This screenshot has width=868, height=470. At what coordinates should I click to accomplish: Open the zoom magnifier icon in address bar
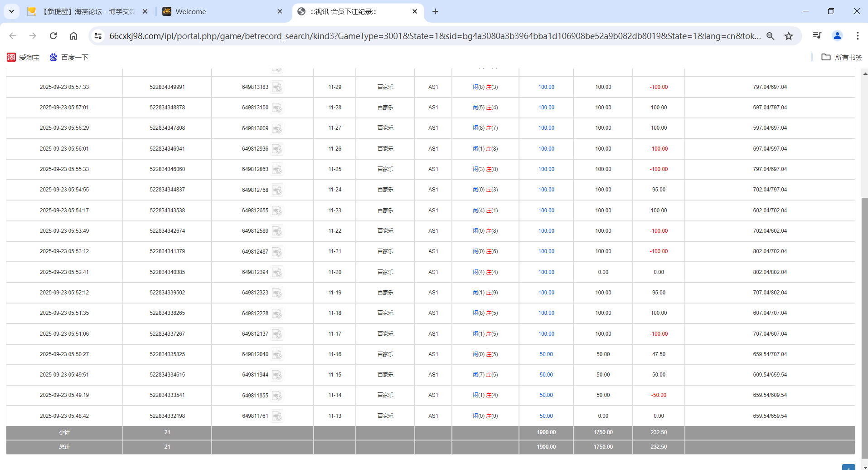click(x=770, y=36)
